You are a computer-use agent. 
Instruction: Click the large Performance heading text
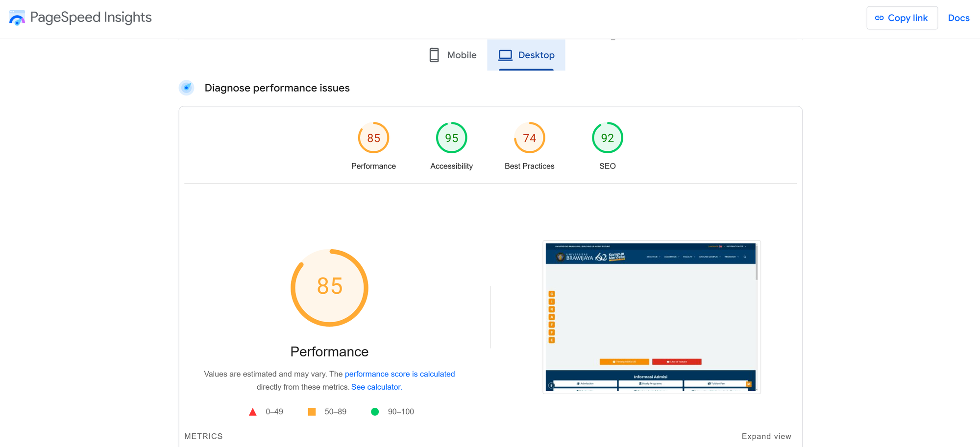click(329, 352)
